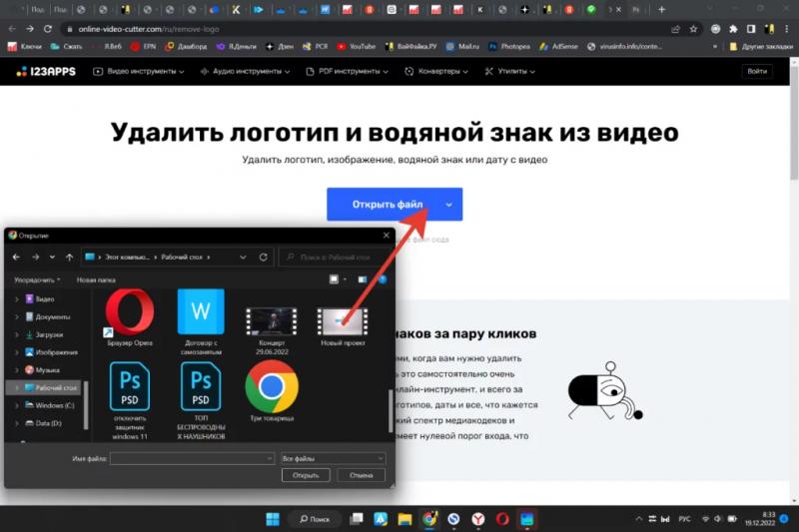Open a new browser tab

[x=661, y=9]
